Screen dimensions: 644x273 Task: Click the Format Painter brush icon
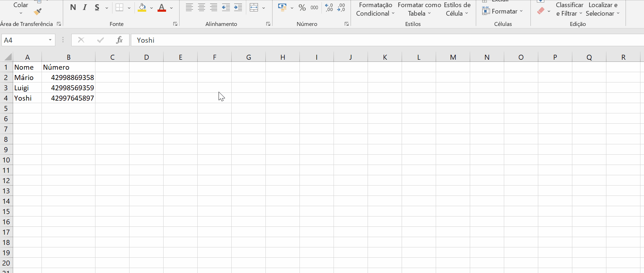pyautogui.click(x=38, y=12)
